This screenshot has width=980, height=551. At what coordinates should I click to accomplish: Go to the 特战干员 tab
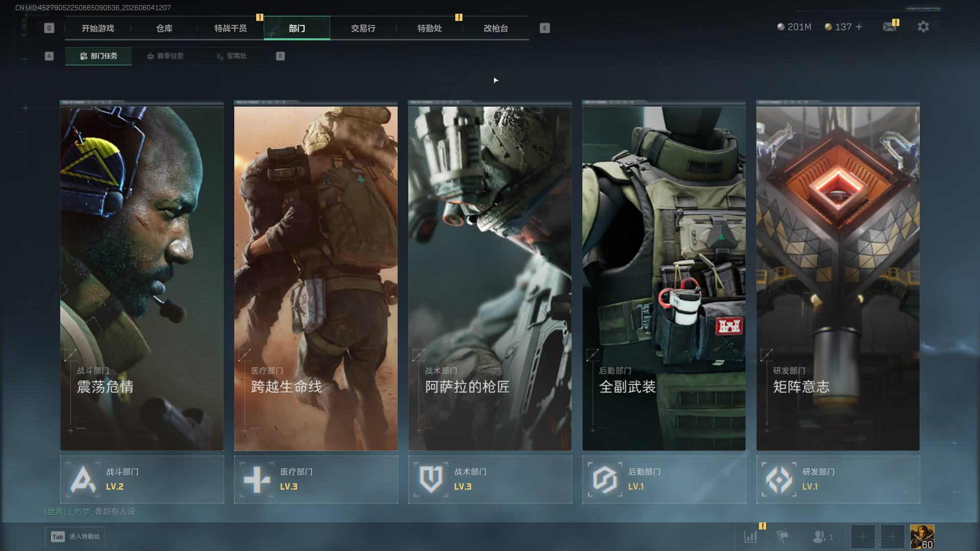click(231, 28)
